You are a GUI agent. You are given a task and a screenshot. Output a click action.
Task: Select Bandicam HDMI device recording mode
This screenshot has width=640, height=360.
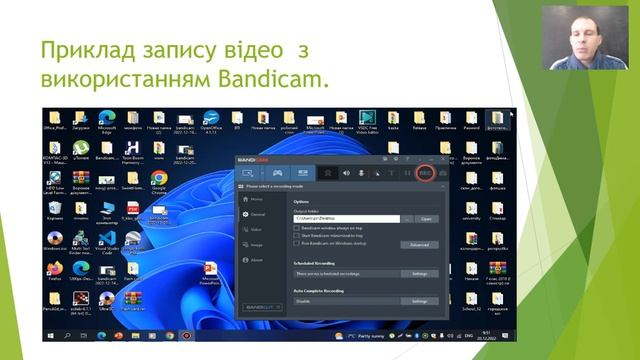click(302, 173)
